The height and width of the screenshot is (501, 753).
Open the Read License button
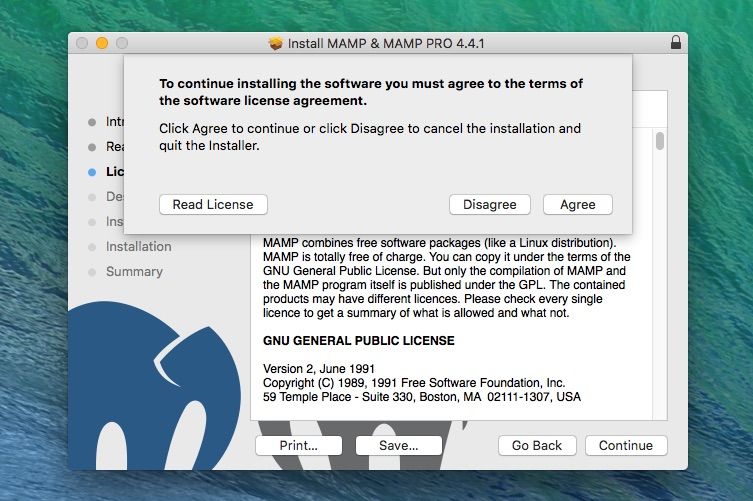tap(213, 205)
